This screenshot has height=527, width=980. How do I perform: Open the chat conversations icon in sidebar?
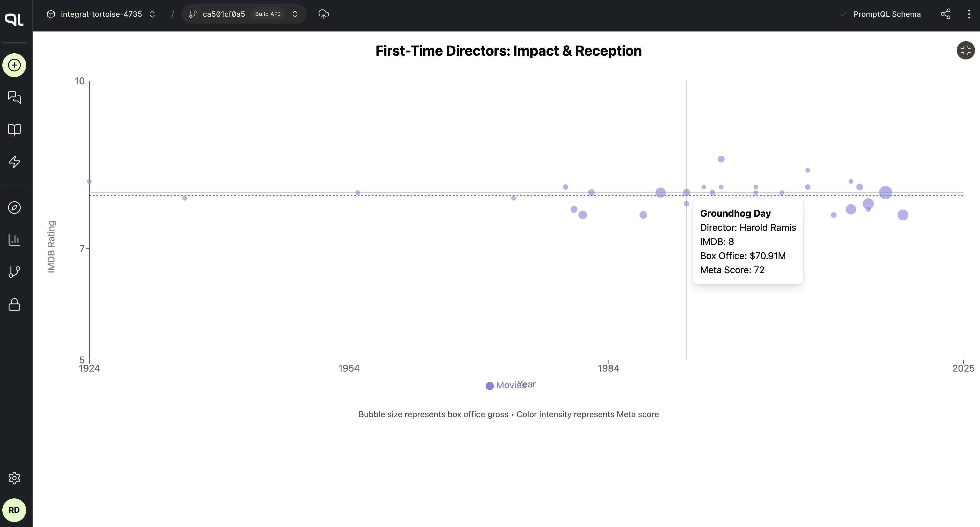(x=14, y=97)
